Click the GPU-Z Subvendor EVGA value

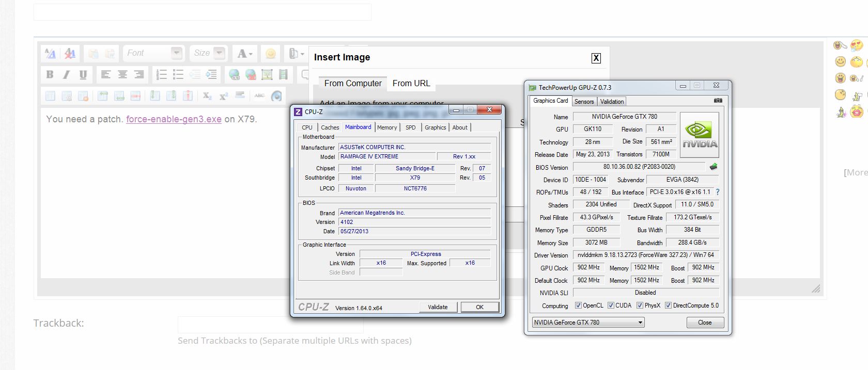(x=683, y=180)
